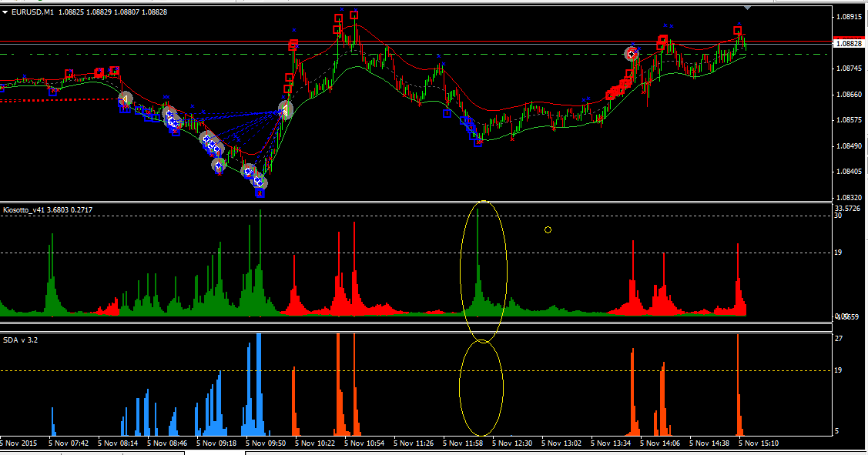Click the 5 Nov 13:02 time label

click(x=561, y=443)
